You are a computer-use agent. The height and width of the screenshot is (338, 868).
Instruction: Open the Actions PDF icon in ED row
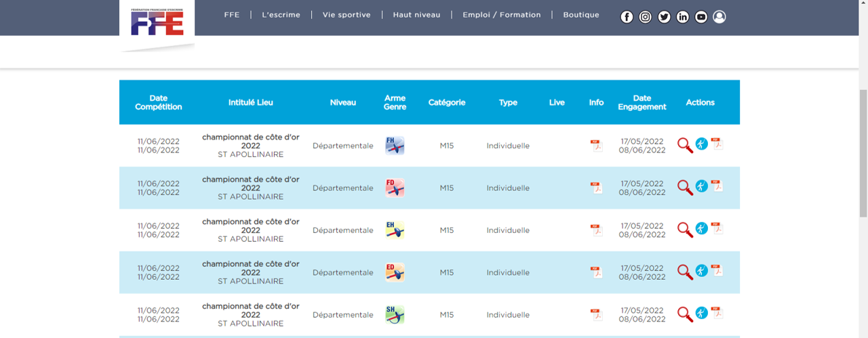(717, 271)
